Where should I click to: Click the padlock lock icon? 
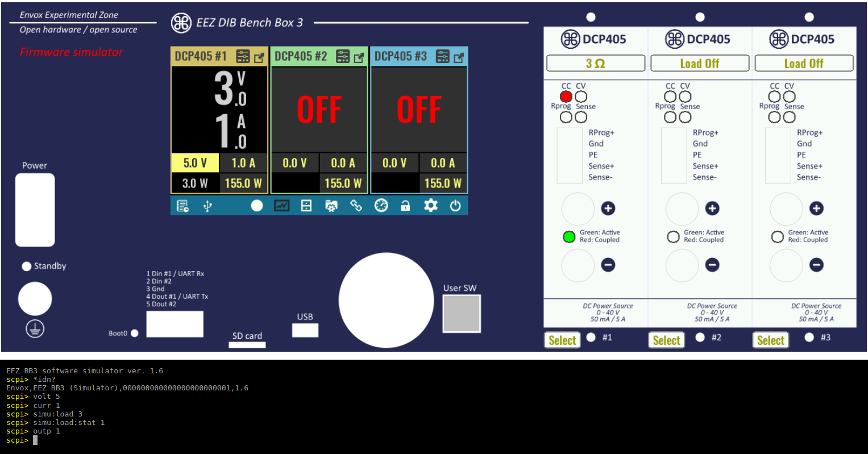(x=405, y=206)
